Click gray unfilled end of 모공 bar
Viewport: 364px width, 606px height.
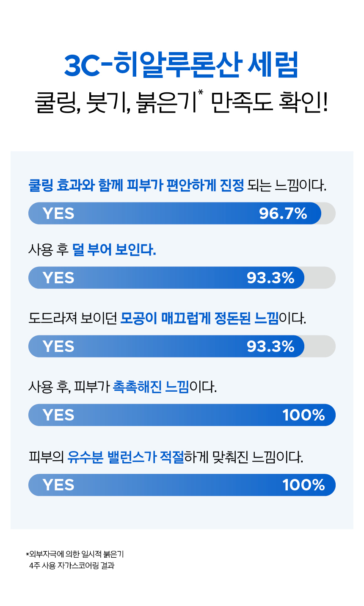(x=320, y=346)
